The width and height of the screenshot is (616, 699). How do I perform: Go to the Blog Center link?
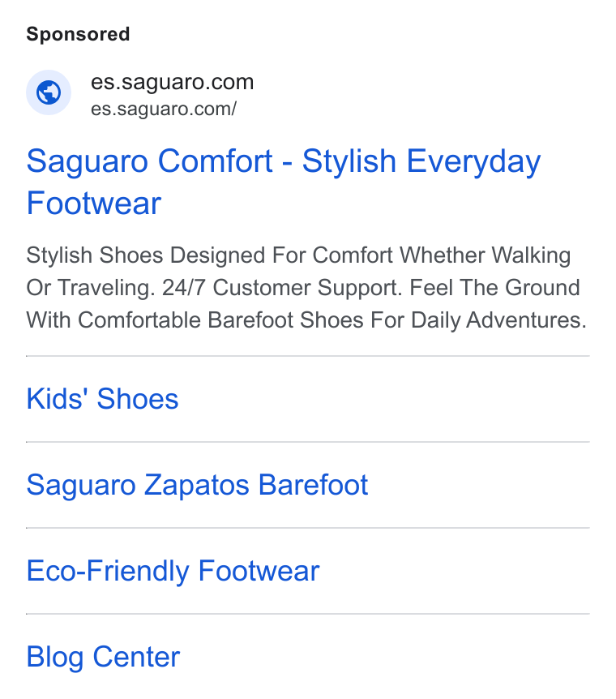[103, 657]
